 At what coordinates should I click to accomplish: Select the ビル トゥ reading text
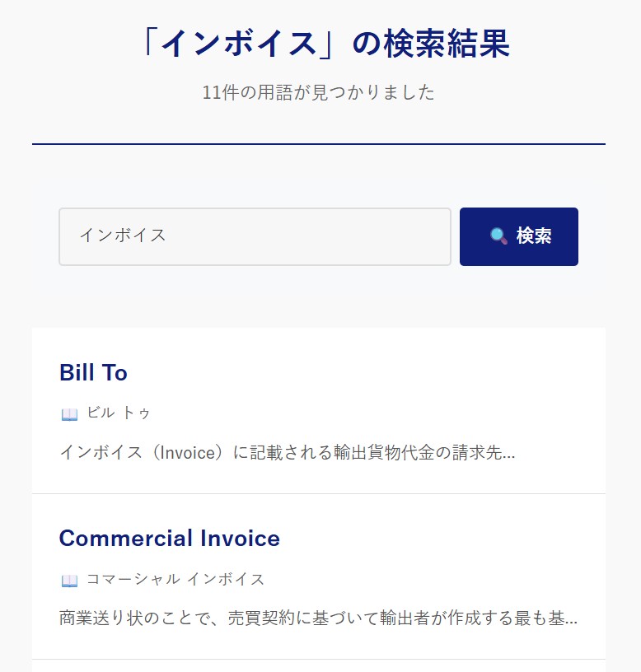[119, 413]
